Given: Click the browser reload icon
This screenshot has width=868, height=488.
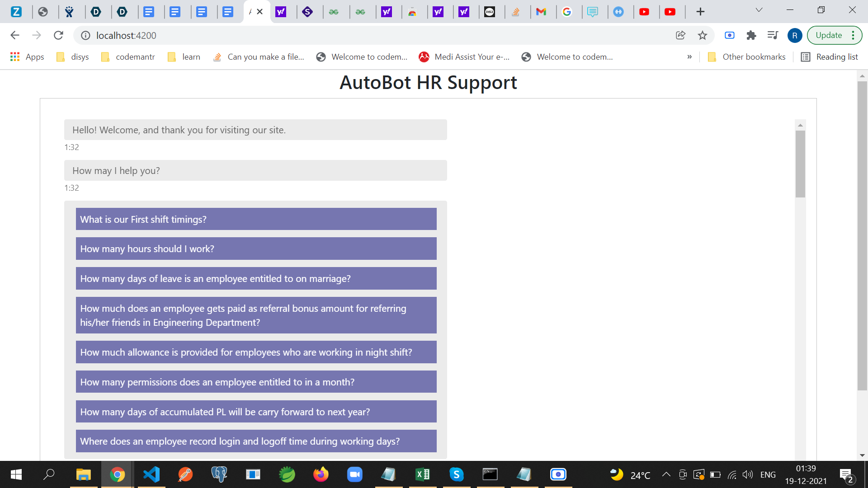Looking at the screenshot, I should [58, 35].
